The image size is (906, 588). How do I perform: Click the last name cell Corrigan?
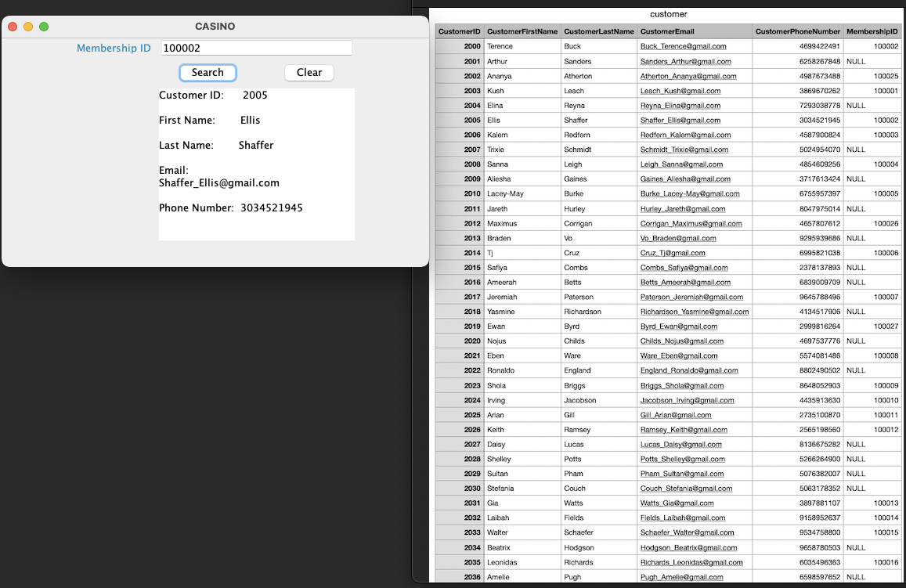coord(598,223)
